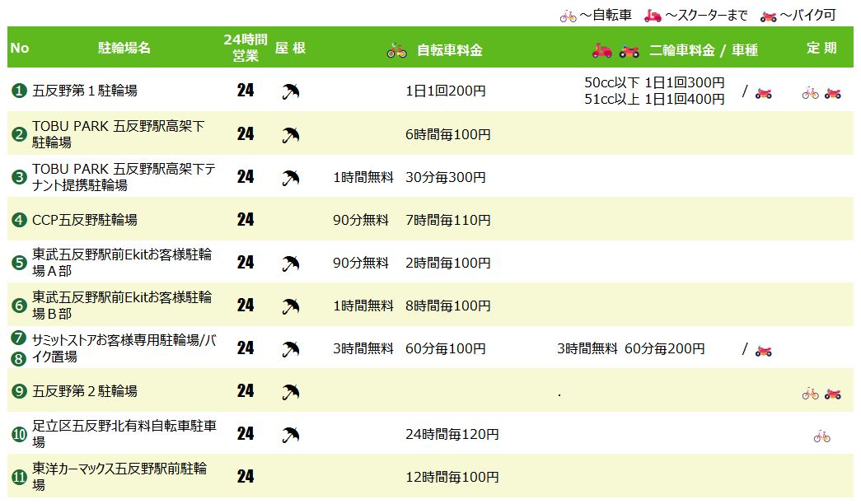Screen dimensions: 861x504
Task: Click the umbrella icon in 東武五反野駅前Ekit A部 row
Action: coord(290,264)
